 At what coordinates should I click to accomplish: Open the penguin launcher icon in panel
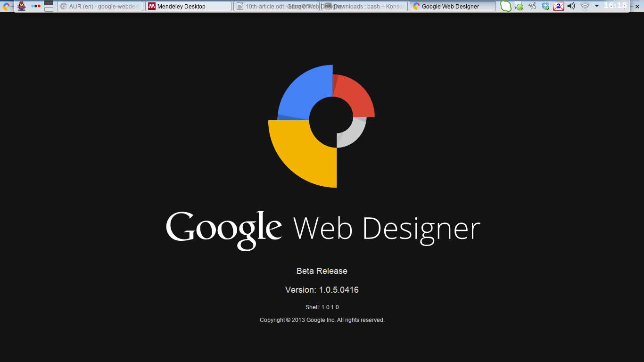(x=21, y=6)
